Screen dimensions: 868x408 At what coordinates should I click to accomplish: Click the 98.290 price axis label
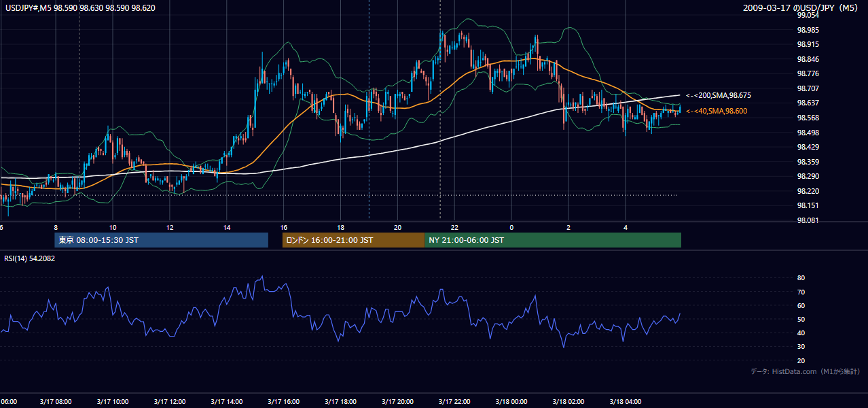[807, 176]
